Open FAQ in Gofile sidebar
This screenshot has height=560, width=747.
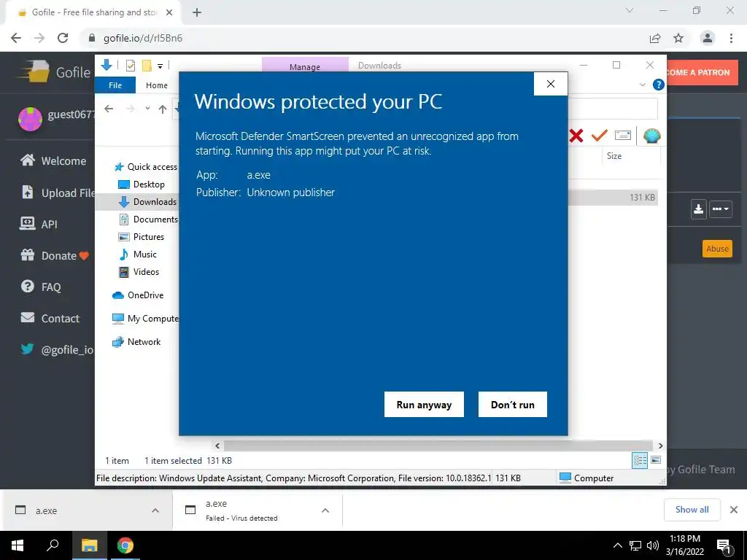41,287
